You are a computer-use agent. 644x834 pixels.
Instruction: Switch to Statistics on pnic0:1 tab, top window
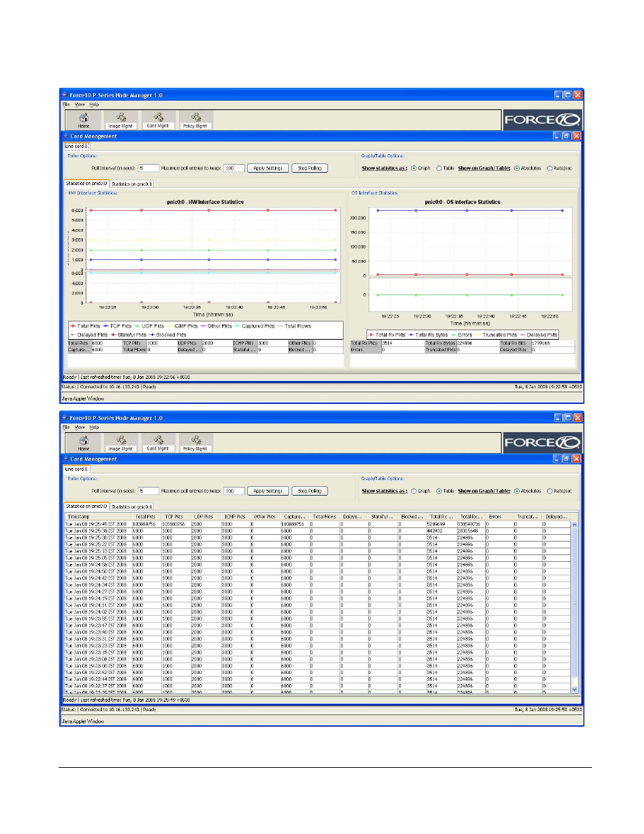(x=132, y=184)
